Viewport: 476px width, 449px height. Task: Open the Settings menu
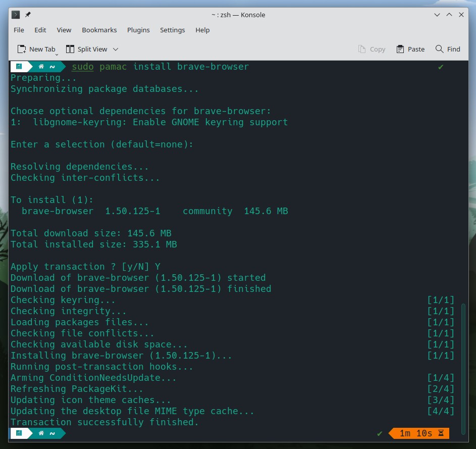pos(173,30)
